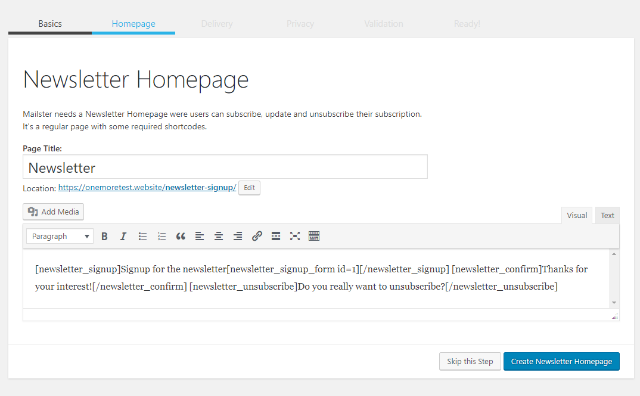Click the editor scrollbar up arrow
This screenshot has height=396, width=640.
tap(614, 254)
